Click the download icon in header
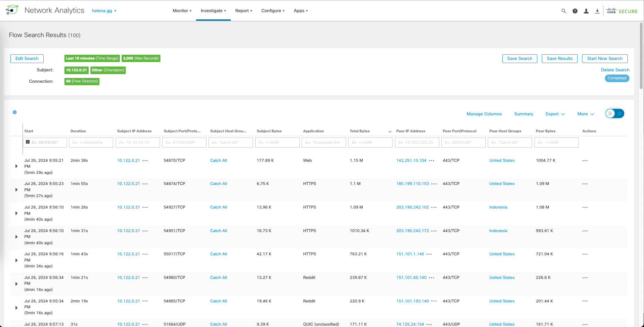 597,11
